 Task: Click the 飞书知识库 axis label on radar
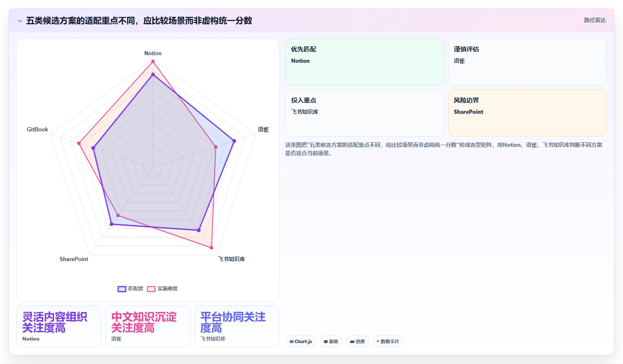click(231, 259)
